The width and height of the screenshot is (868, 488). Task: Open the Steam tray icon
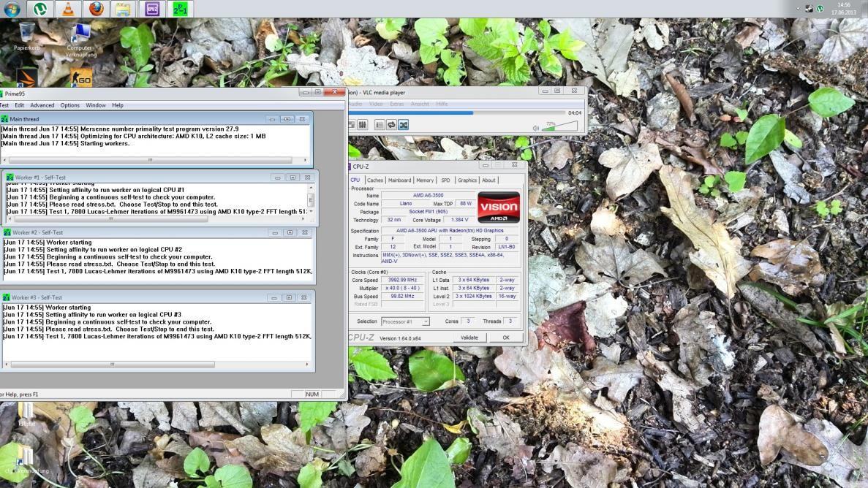click(x=809, y=8)
